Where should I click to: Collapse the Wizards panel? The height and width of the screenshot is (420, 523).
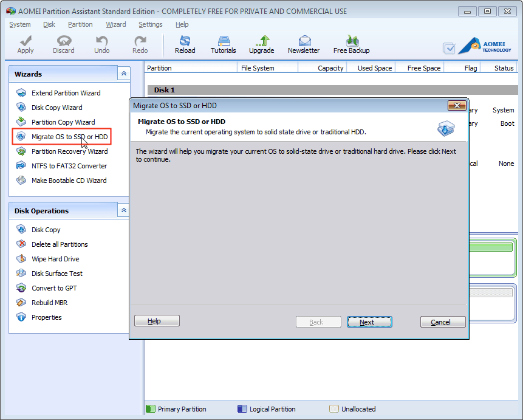pyautogui.click(x=123, y=74)
